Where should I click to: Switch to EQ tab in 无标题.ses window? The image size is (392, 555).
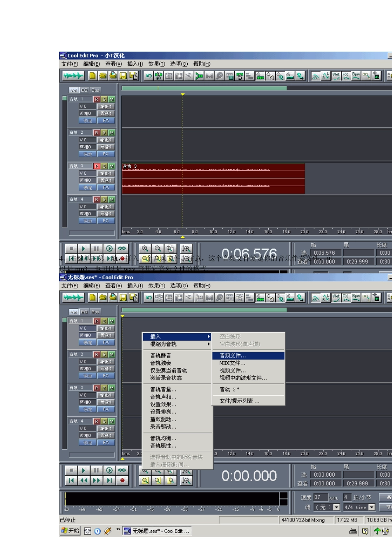click(84, 312)
